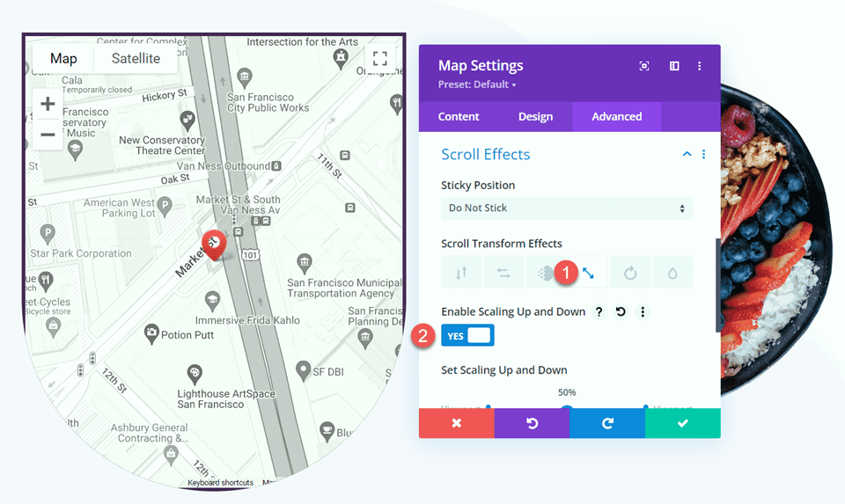Click Intersection for the Arts marker
Screen dimensions: 845x504
(x=341, y=58)
